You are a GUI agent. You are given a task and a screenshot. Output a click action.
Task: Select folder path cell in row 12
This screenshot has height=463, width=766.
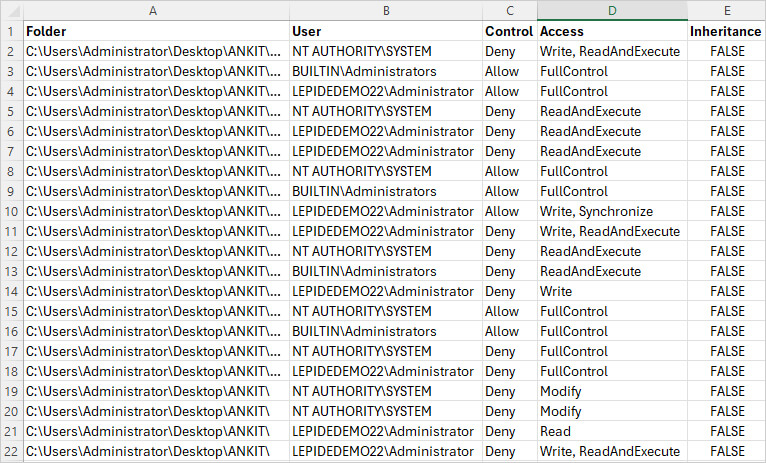click(x=156, y=252)
